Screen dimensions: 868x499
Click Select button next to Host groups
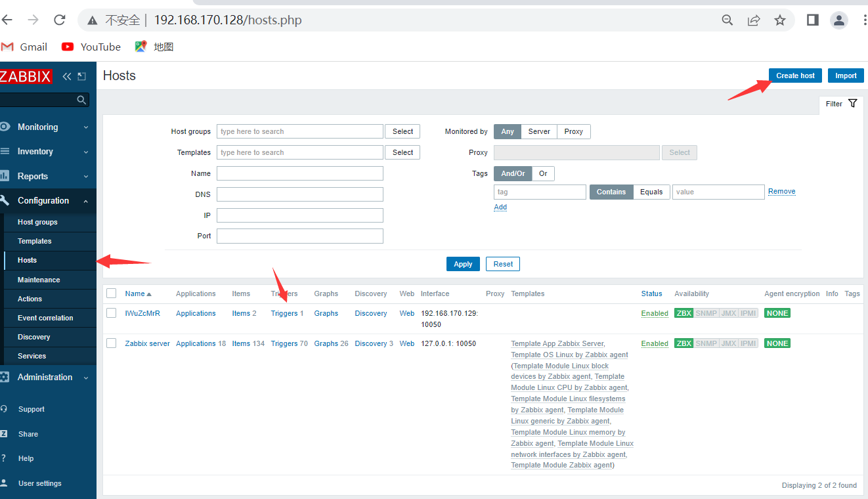(402, 131)
